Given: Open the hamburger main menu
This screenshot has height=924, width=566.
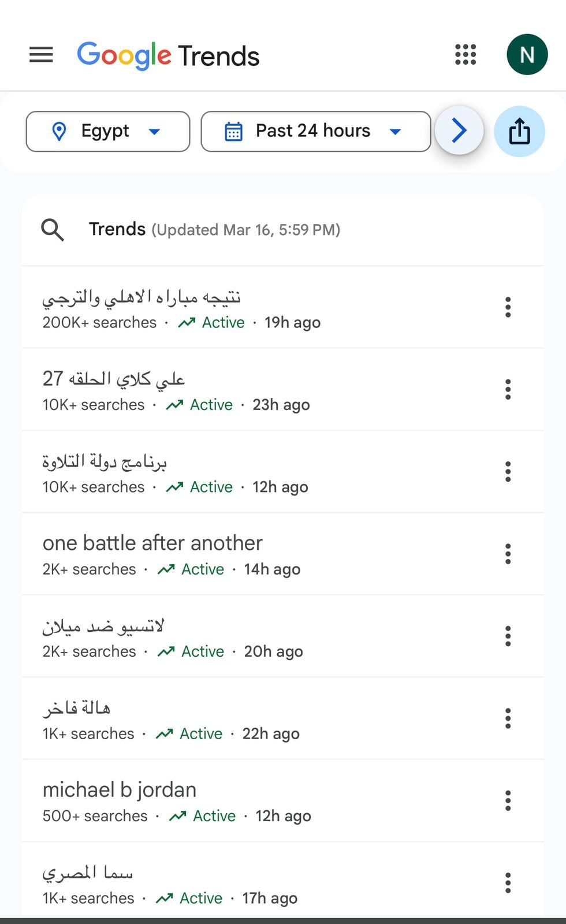Looking at the screenshot, I should click(x=41, y=55).
